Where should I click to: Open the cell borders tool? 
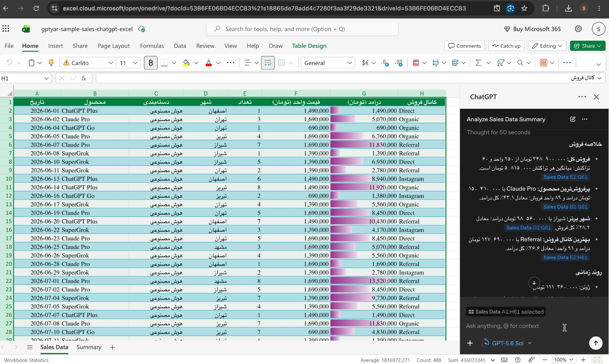pos(164,63)
